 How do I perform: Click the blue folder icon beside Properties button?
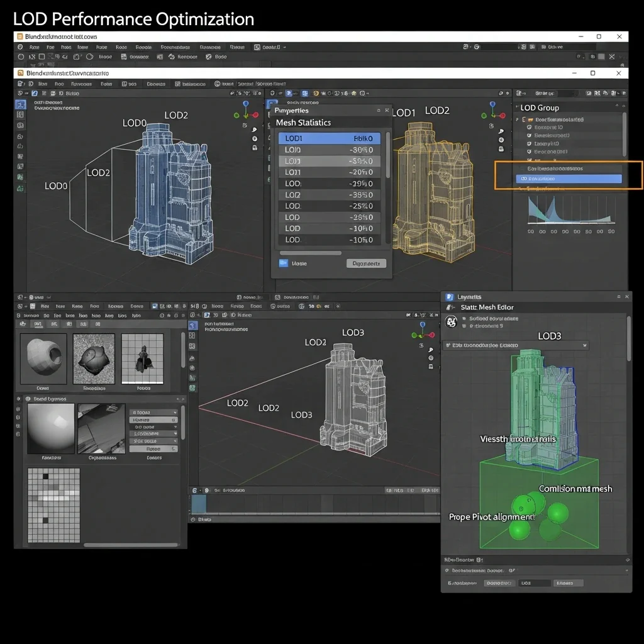283,264
